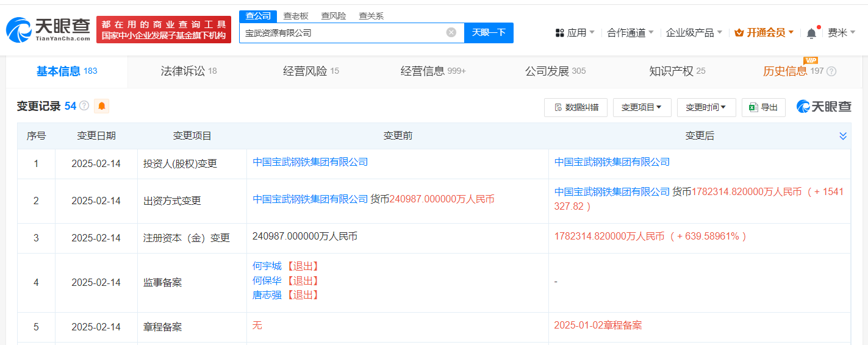868x345 pixels.
Task: Open the 变更项目 filter dropdown
Action: point(642,107)
